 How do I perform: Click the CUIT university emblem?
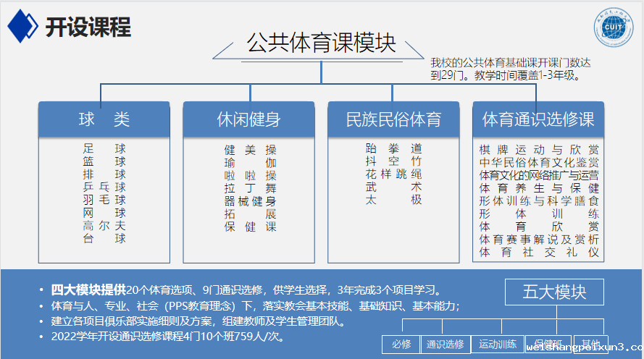(613, 28)
